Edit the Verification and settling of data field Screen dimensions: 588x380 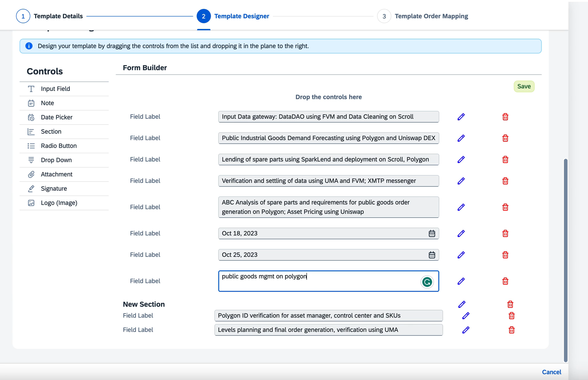pyautogui.click(x=461, y=181)
